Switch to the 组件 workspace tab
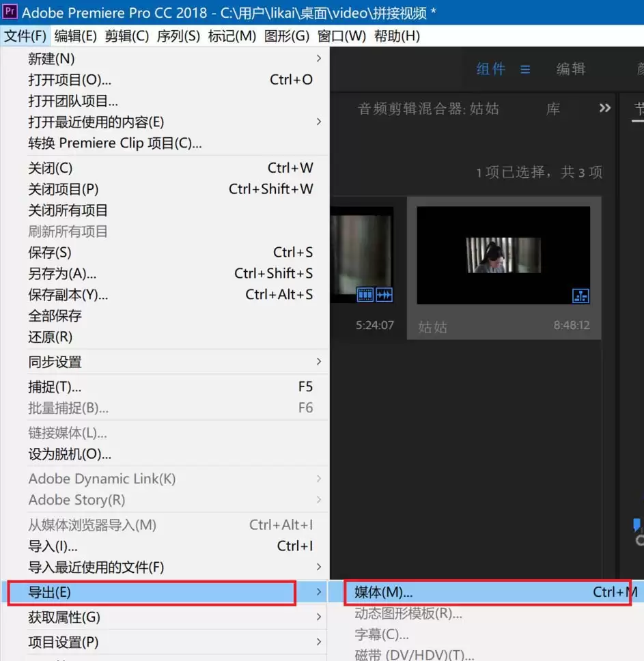This screenshot has height=661, width=644. (x=490, y=69)
